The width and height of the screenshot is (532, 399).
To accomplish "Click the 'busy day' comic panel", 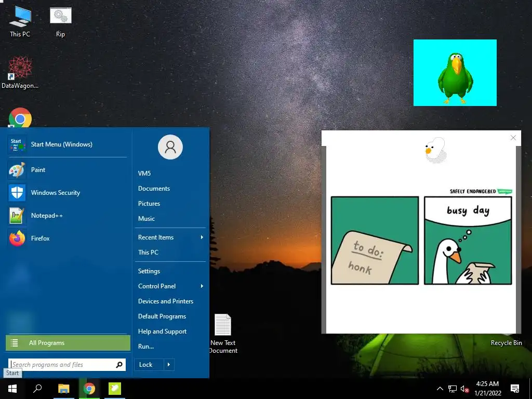I will point(468,241).
